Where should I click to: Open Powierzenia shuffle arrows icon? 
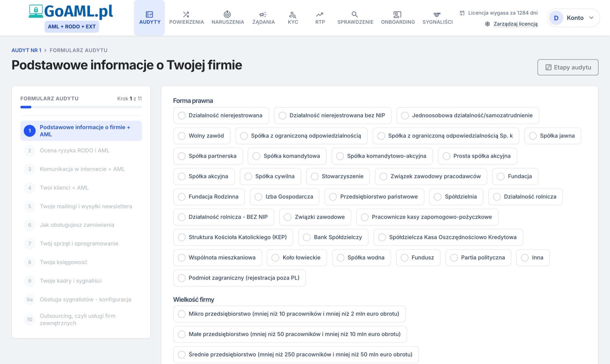point(186,14)
